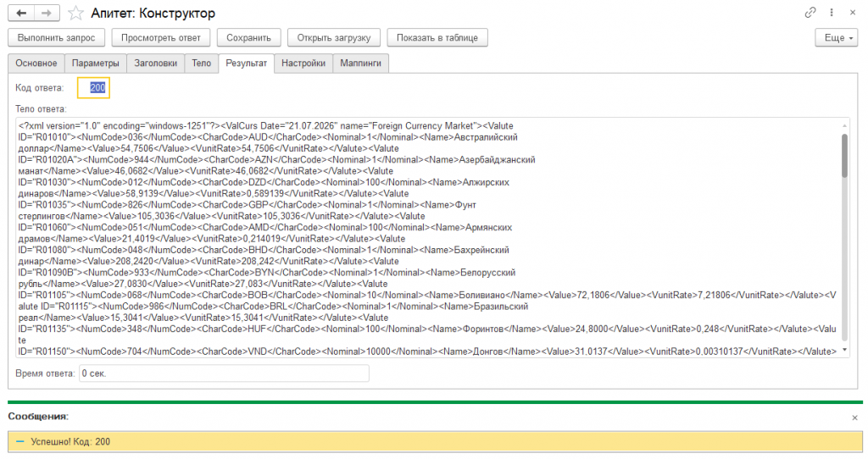This screenshot has width=868, height=459.
Task: Click Просмотреть ответ button
Action: point(160,37)
